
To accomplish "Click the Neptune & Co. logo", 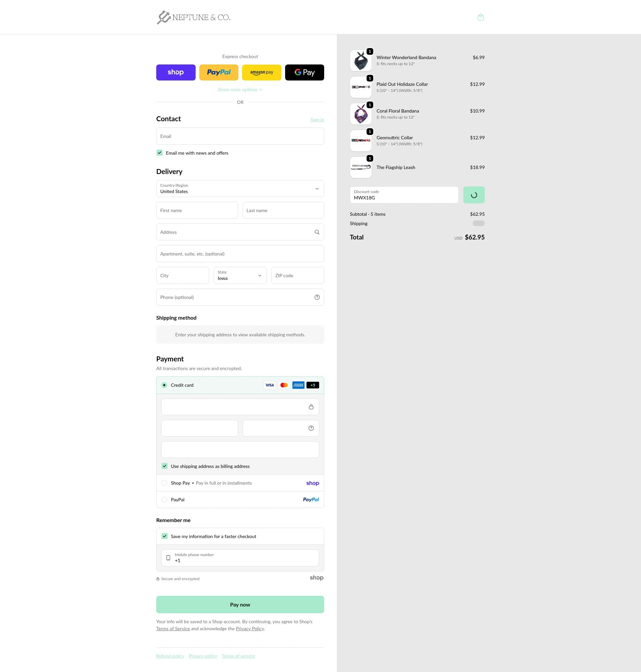I will [x=193, y=17].
